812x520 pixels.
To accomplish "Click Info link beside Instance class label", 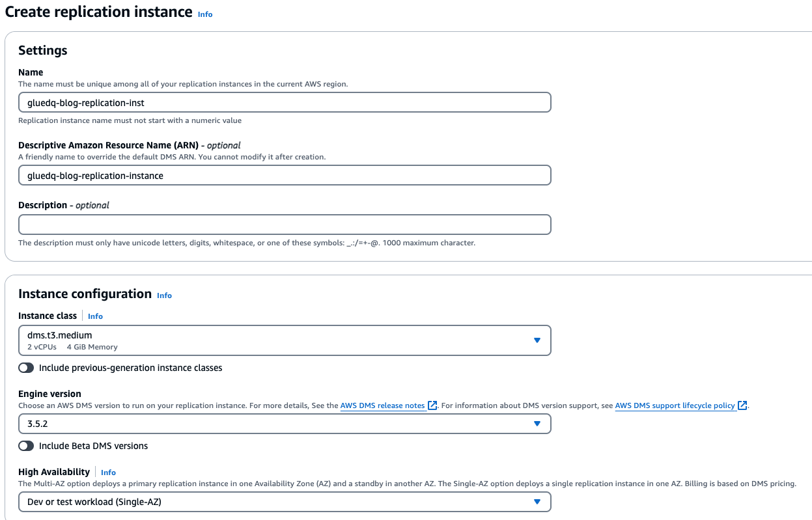I will coord(95,316).
